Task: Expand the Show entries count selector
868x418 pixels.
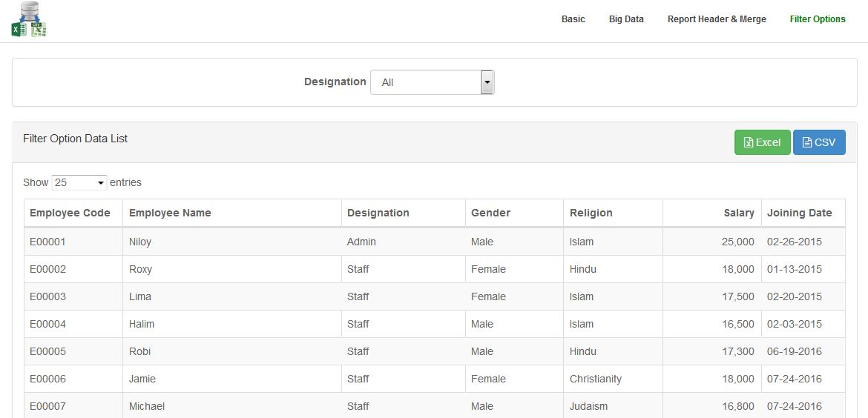Action: click(79, 182)
